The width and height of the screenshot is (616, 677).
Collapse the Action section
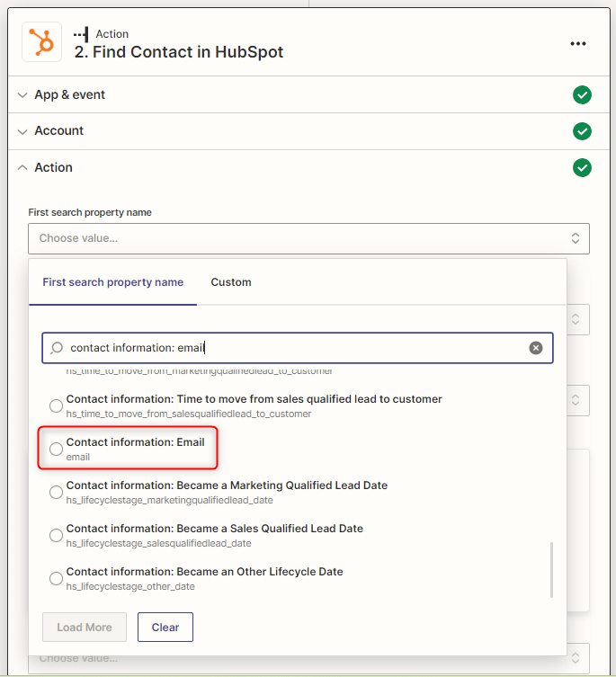click(x=22, y=167)
